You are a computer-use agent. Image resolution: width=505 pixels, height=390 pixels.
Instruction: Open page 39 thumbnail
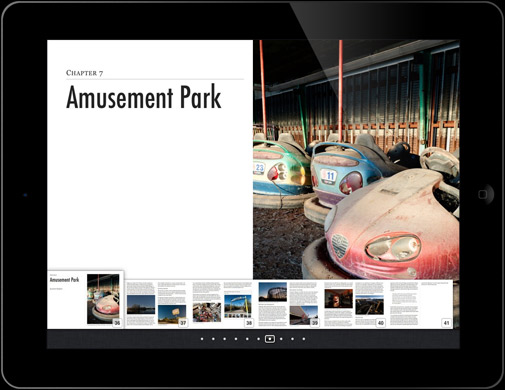(288, 304)
